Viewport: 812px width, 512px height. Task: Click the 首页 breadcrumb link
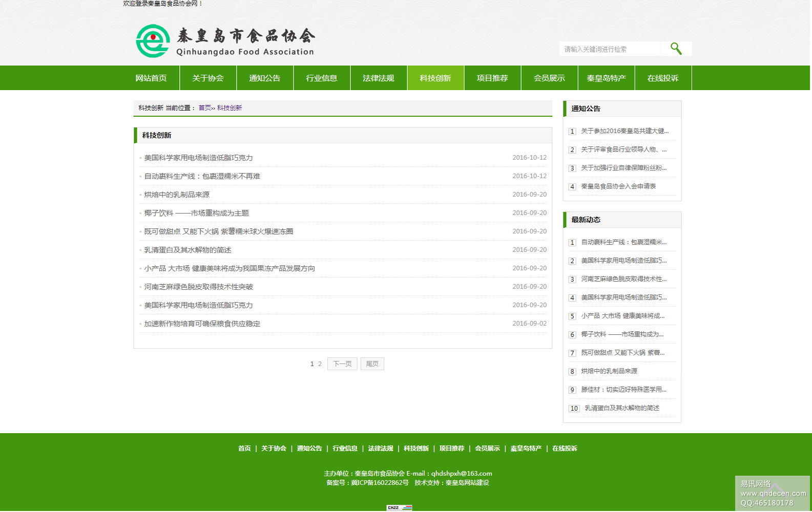204,108
